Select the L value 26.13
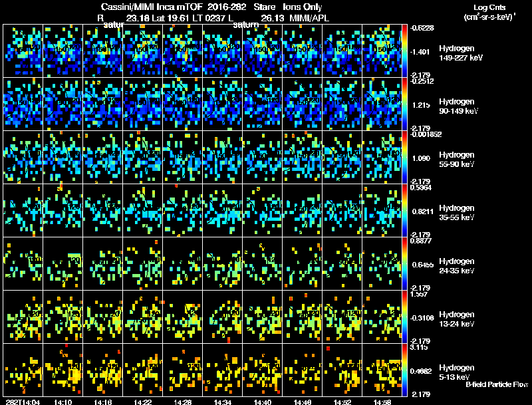 coord(273,18)
